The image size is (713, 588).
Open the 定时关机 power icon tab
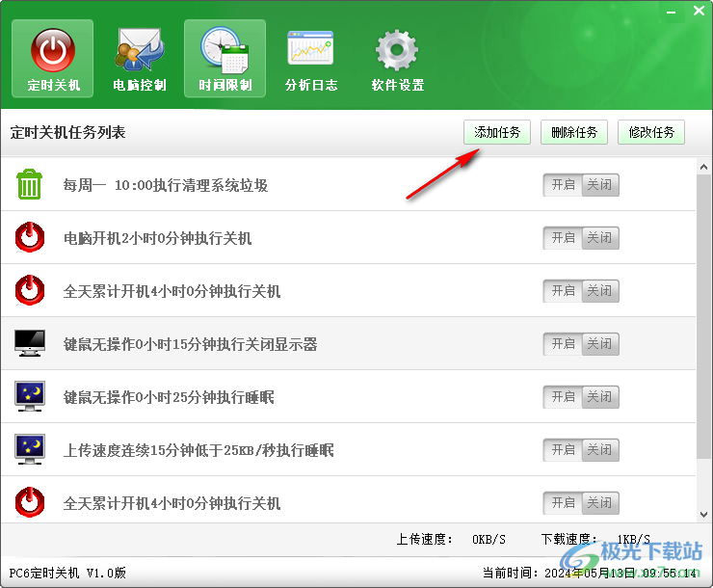pyautogui.click(x=53, y=59)
